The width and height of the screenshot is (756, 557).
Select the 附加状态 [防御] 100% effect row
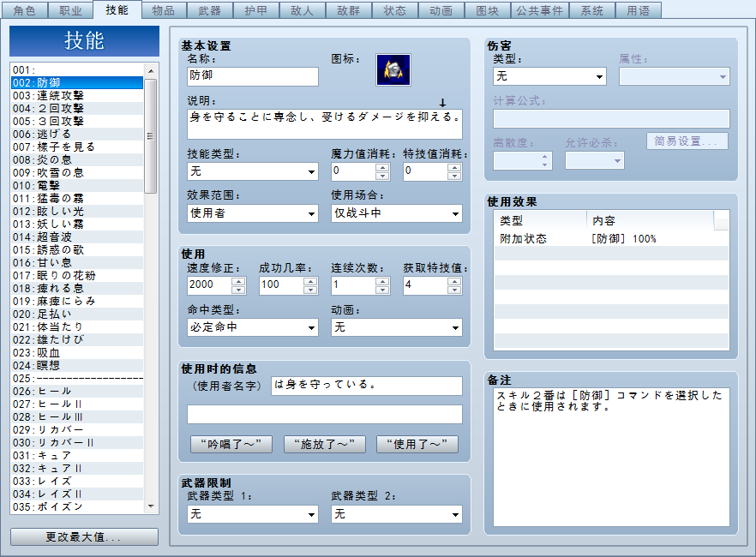pos(611,238)
